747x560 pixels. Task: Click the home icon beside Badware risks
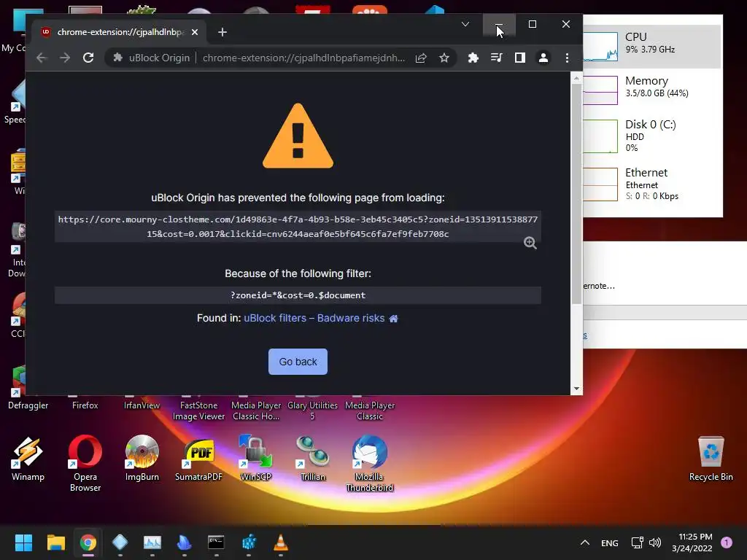click(393, 319)
